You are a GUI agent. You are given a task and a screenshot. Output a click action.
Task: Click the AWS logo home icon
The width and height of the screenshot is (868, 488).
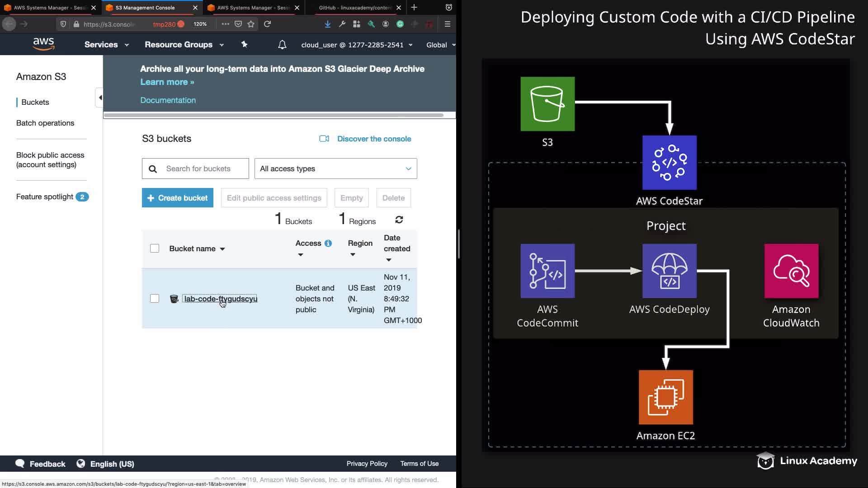pyautogui.click(x=43, y=44)
